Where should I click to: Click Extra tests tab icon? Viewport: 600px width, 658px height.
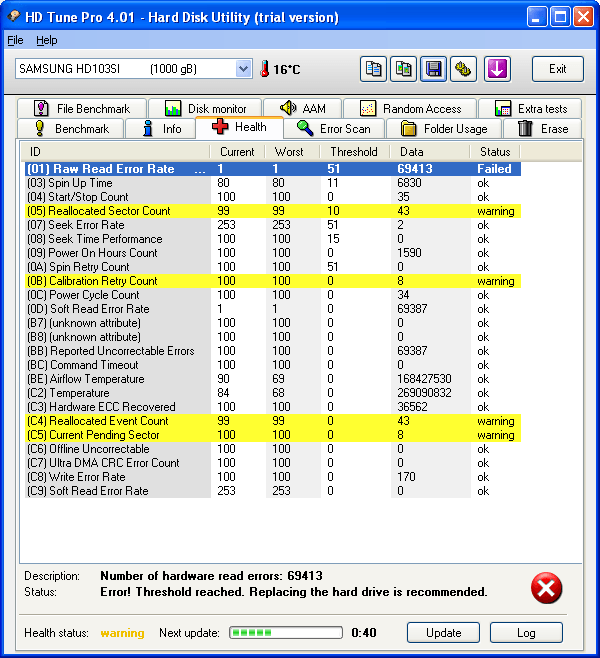pos(503,108)
